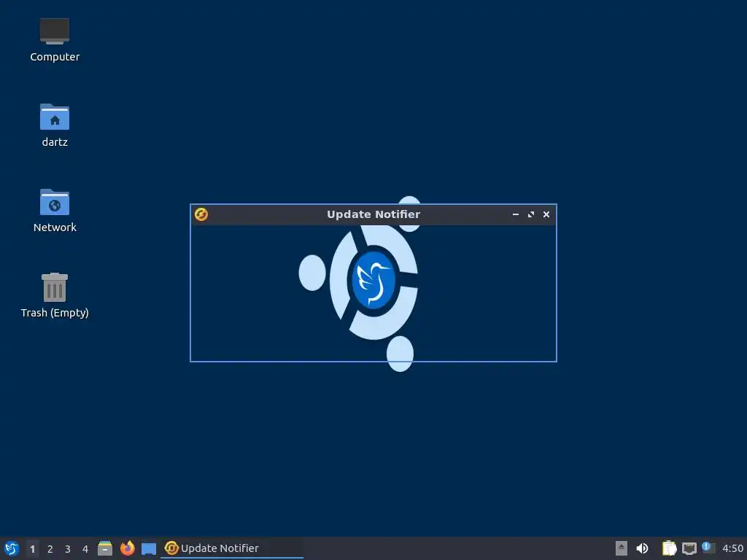The width and height of the screenshot is (747, 560).
Task: Open the clipboard manager tray icon
Action: tap(670, 548)
